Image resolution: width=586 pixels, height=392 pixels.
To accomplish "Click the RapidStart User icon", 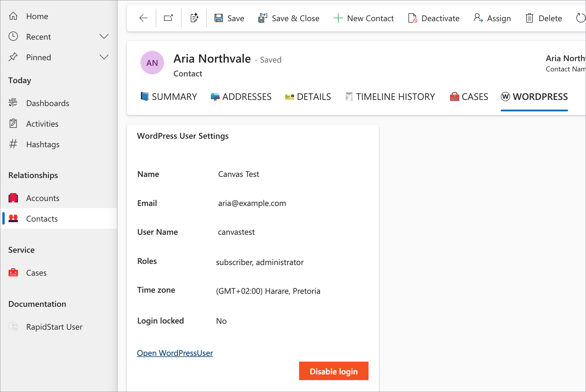I will click(13, 326).
